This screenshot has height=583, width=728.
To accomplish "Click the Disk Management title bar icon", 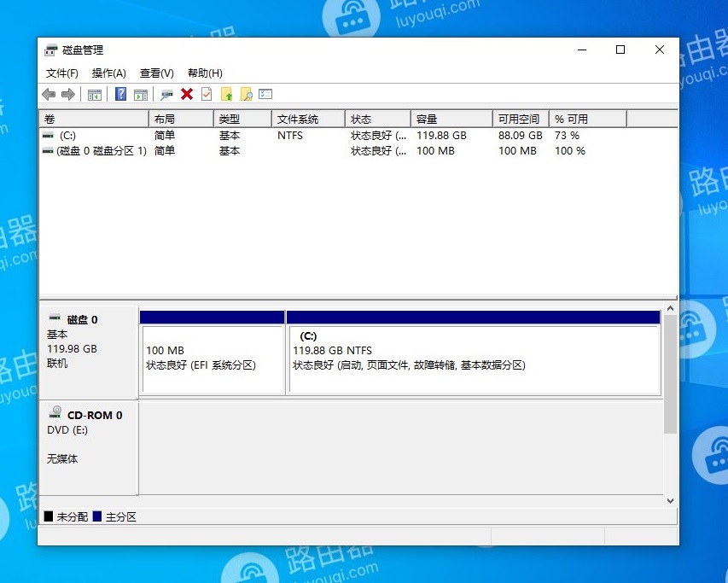I will tap(51, 50).
